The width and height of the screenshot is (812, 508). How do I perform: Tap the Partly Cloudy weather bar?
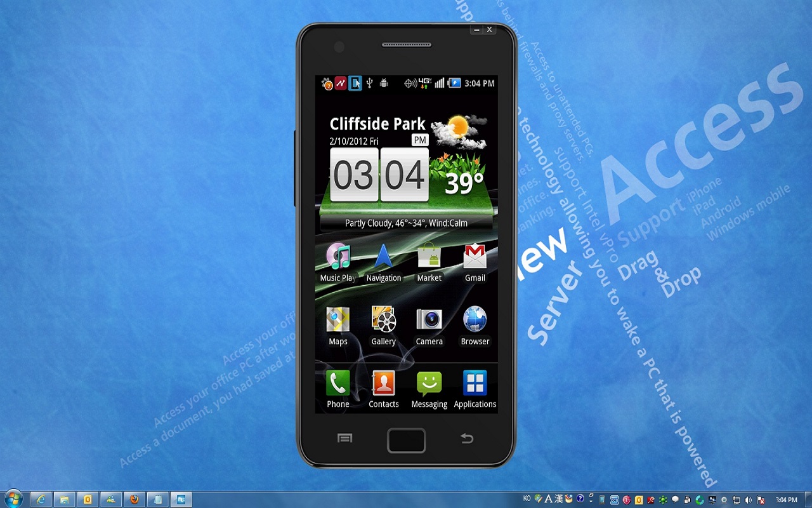pyautogui.click(x=406, y=223)
